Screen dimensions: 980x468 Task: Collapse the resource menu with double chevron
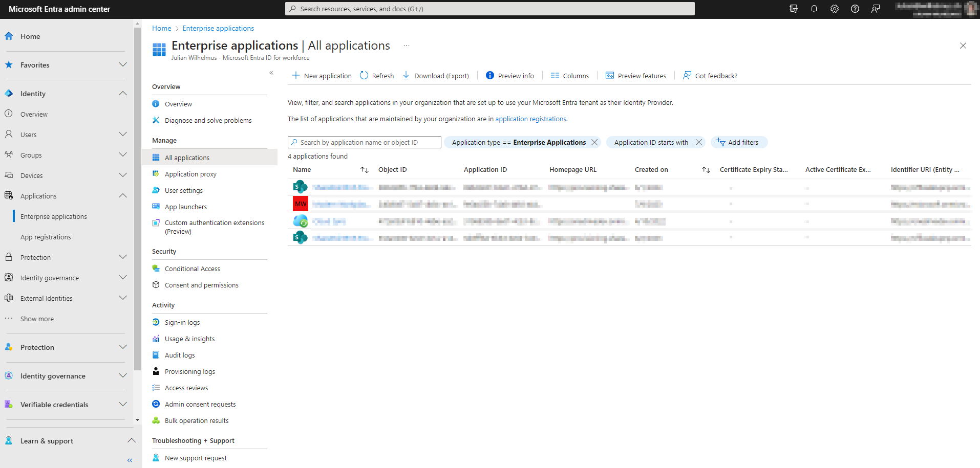coord(271,73)
